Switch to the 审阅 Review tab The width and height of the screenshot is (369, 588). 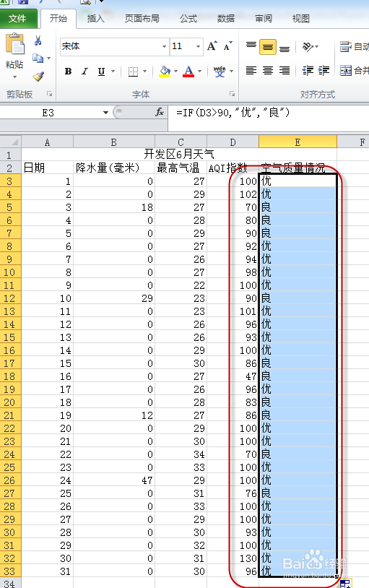264,18
